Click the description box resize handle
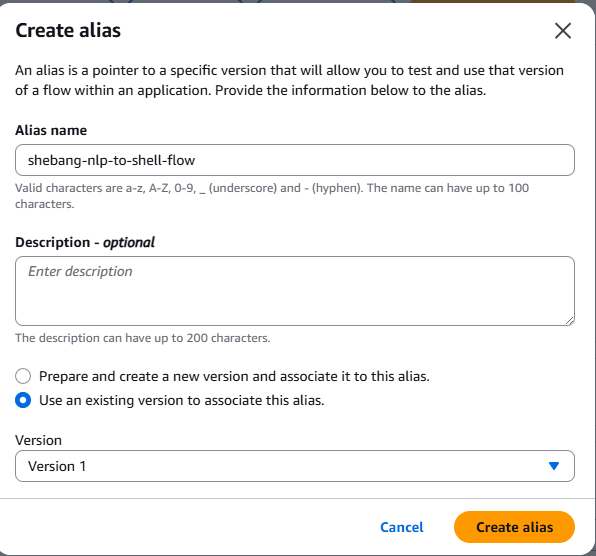 pyautogui.click(x=569, y=321)
